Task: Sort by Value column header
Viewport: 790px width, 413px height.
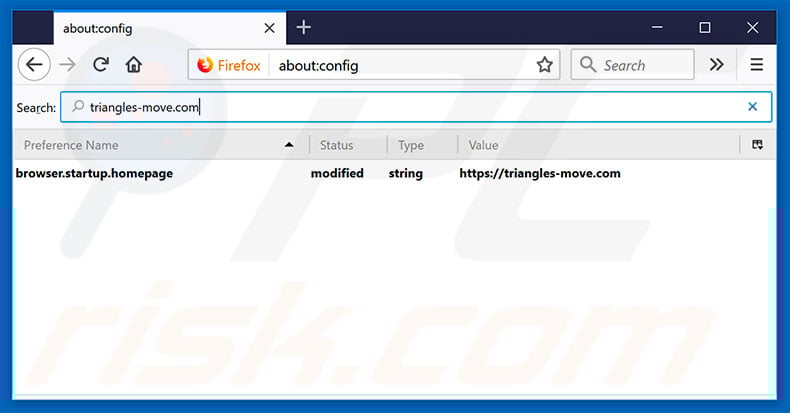Action: point(599,145)
